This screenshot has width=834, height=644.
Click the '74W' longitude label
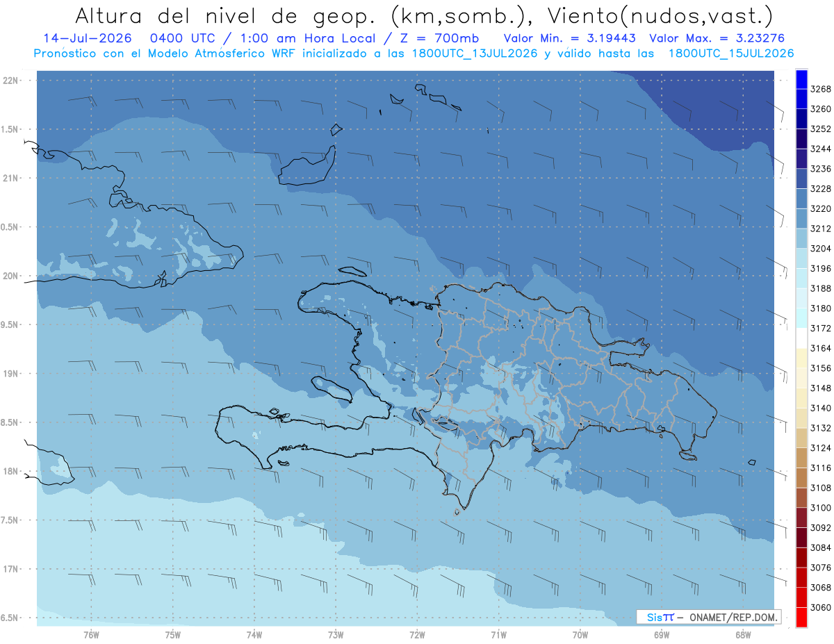click(254, 635)
